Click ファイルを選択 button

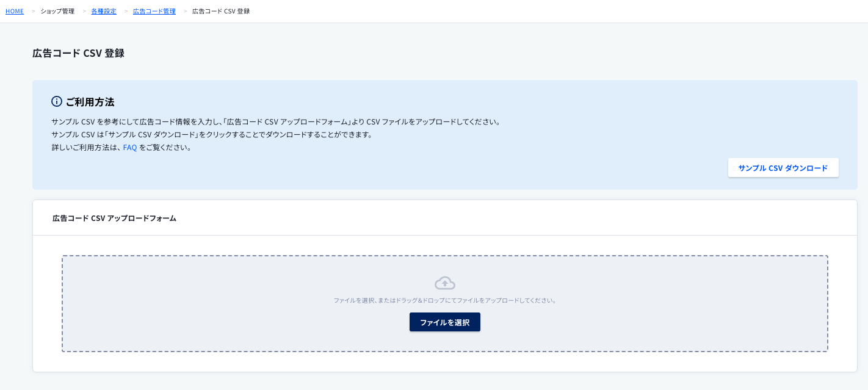445,322
